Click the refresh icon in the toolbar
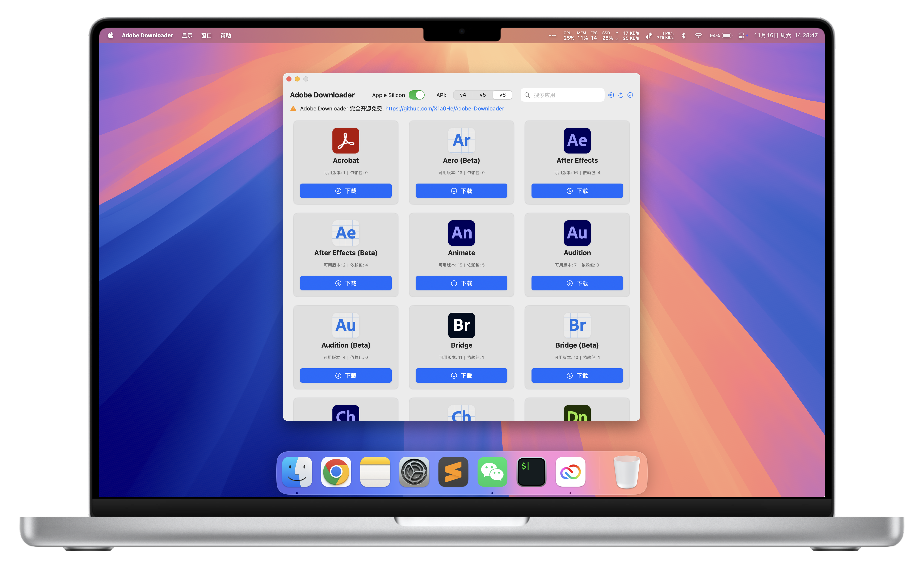 tap(621, 95)
